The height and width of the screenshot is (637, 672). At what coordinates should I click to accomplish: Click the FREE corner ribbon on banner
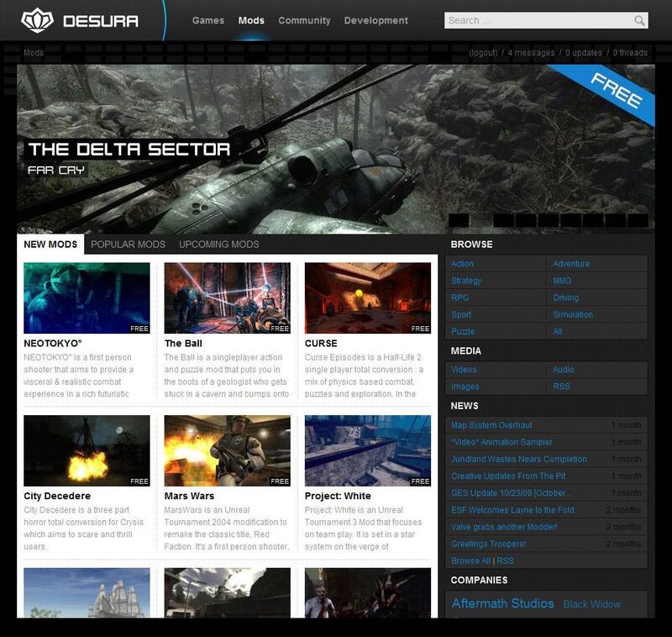click(617, 92)
